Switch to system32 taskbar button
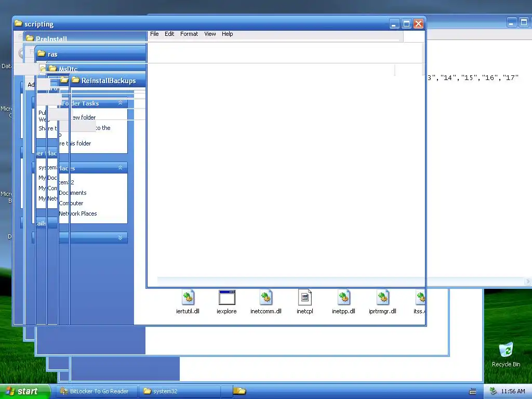Viewport: 532px width, 399px height. click(180, 391)
